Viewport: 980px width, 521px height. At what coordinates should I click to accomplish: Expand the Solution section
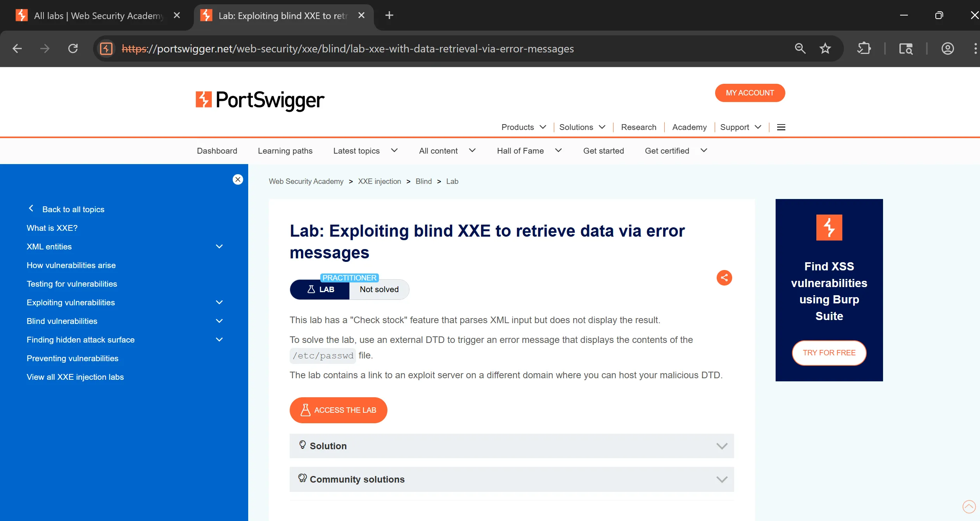coord(512,446)
